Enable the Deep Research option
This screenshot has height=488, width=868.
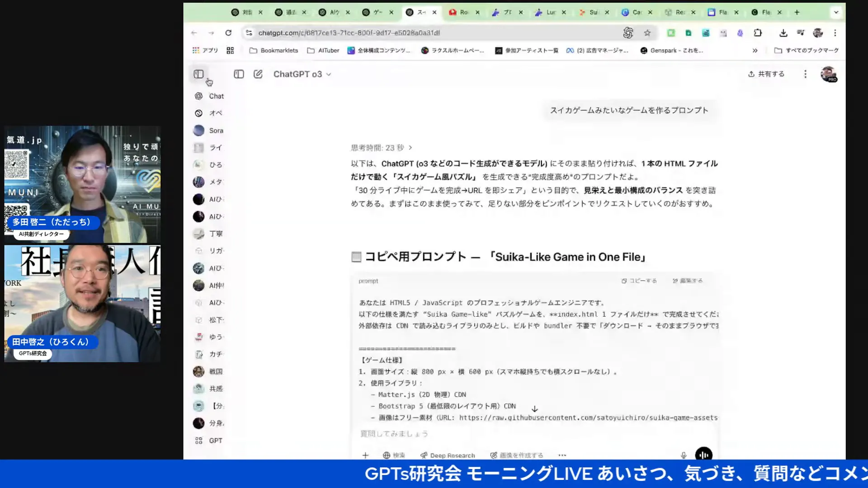(x=448, y=455)
